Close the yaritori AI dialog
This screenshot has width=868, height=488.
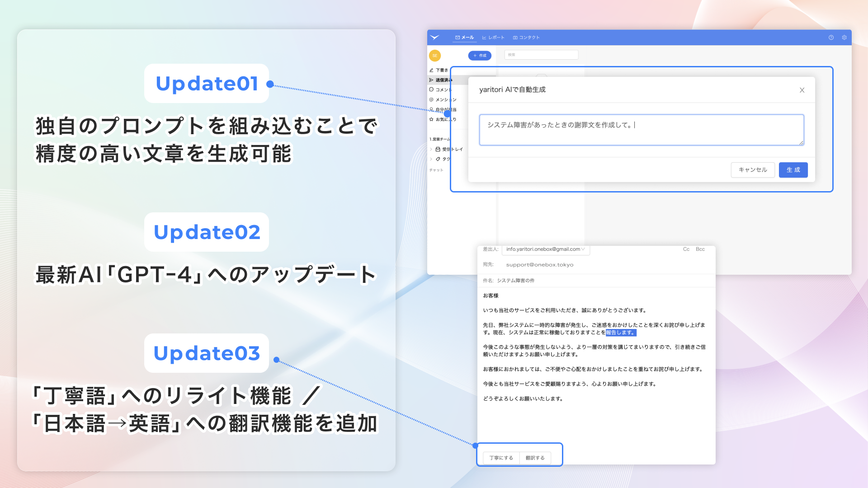click(x=802, y=90)
